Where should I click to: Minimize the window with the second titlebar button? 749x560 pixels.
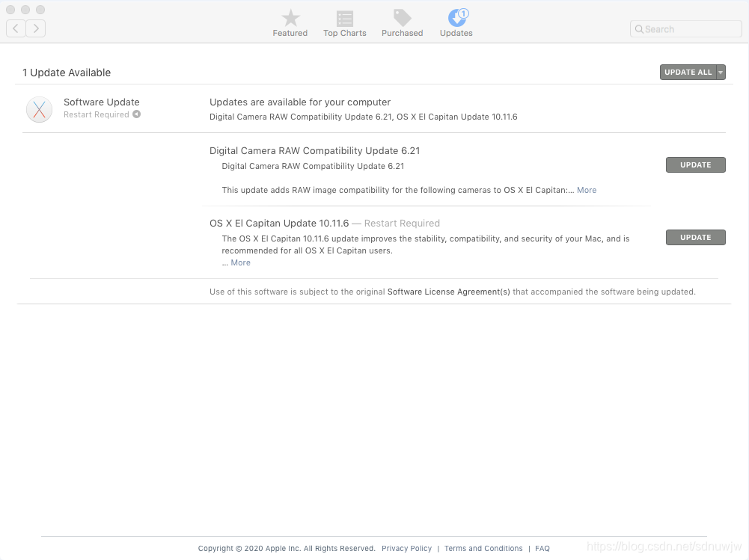pyautogui.click(x=25, y=10)
